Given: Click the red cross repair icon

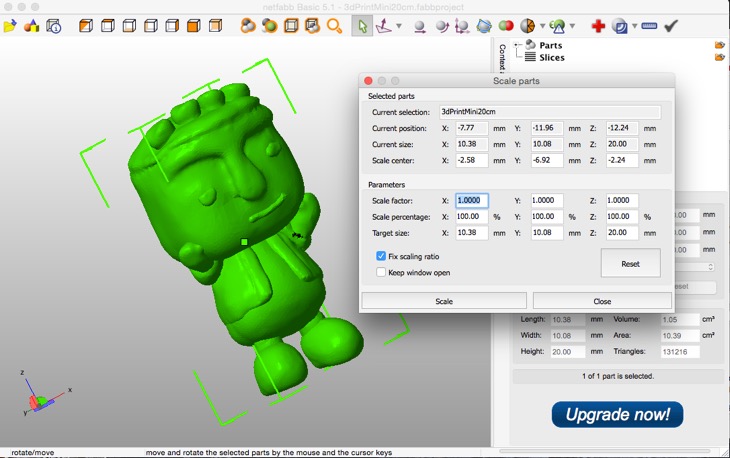Looking at the screenshot, I should click(x=598, y=26).
